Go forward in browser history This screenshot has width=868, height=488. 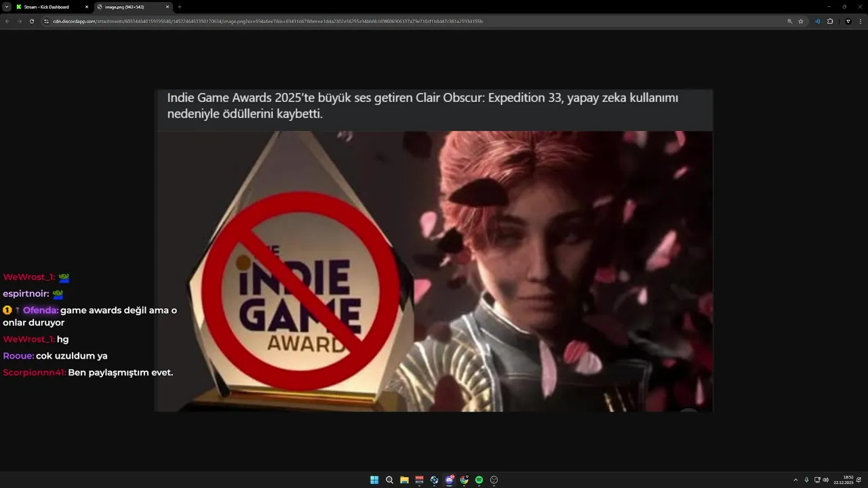click(19, 21)
